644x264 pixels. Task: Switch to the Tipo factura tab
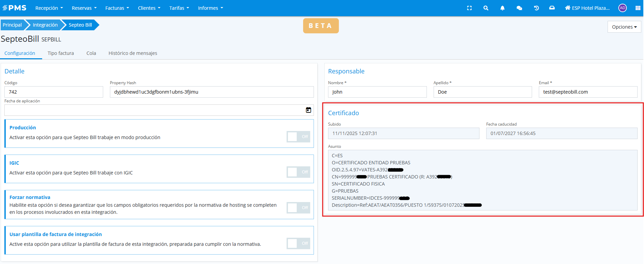(x=61, y=53)
